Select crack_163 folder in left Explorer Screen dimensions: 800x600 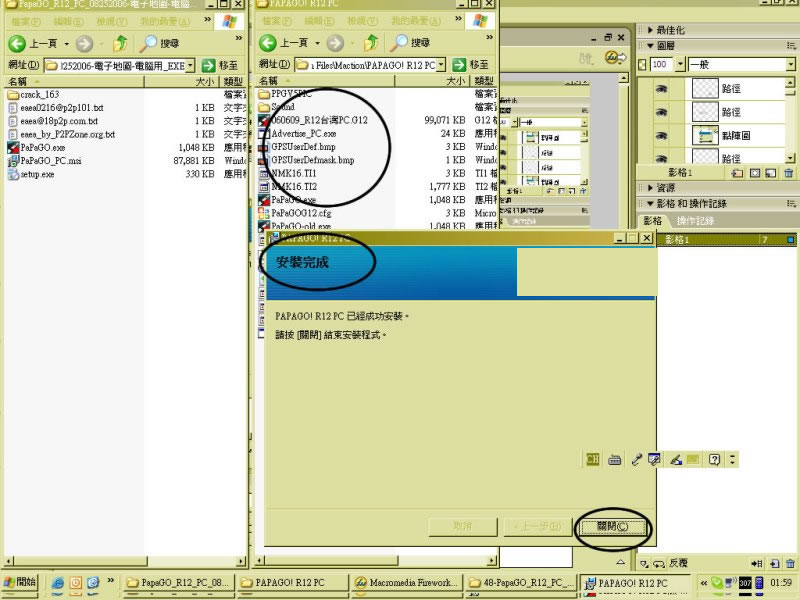tap(34, 94)
